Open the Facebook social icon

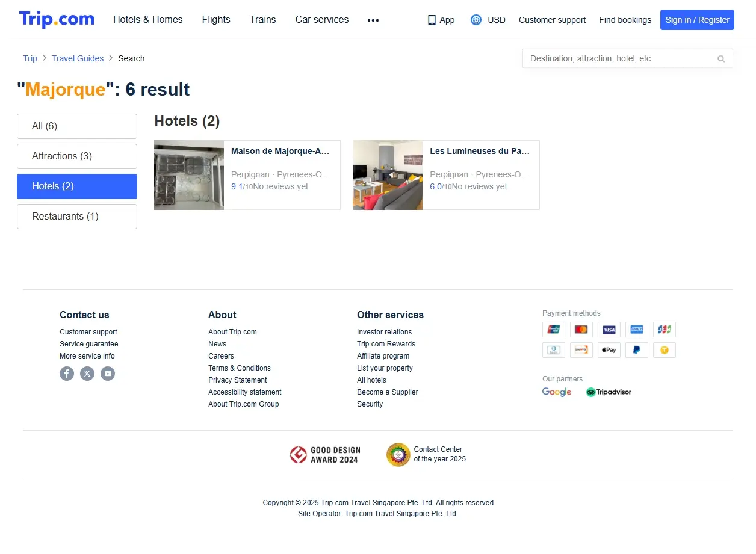[67, 374]
